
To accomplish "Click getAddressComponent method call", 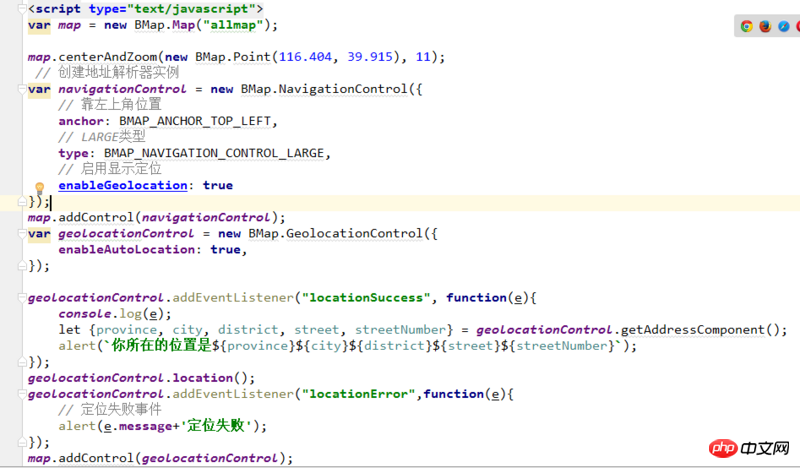I will [692, 330].
